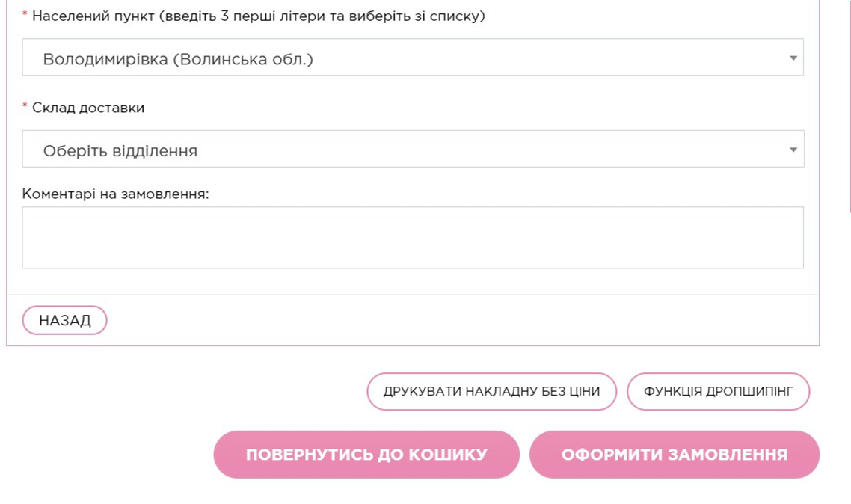Screen dimensions: 851x504
Task: Click the page scrollbar on the right edge
Action: tap(850, 112)
